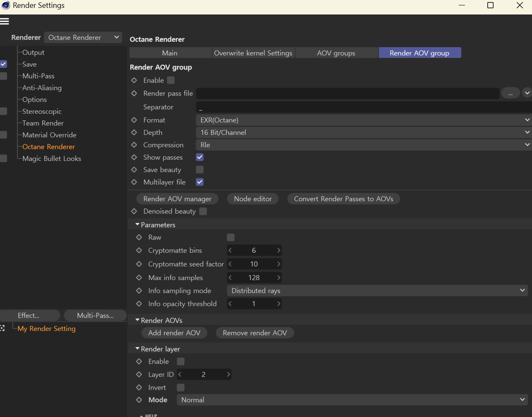The image size is (532, 417).
Task: Enable the Render AOV group checkbox
Action: (171, 80)
